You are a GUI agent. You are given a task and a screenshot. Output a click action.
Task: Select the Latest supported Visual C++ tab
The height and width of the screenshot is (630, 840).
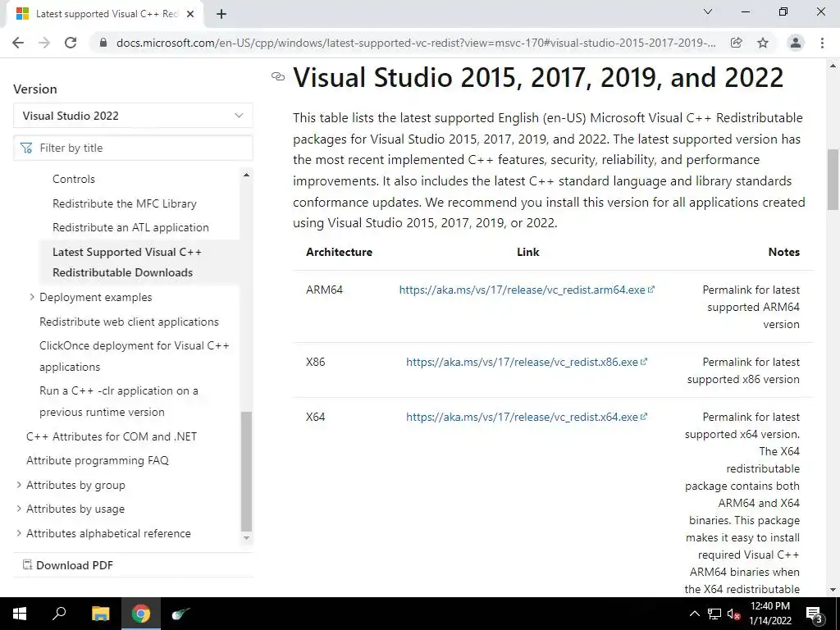point(105,15)
